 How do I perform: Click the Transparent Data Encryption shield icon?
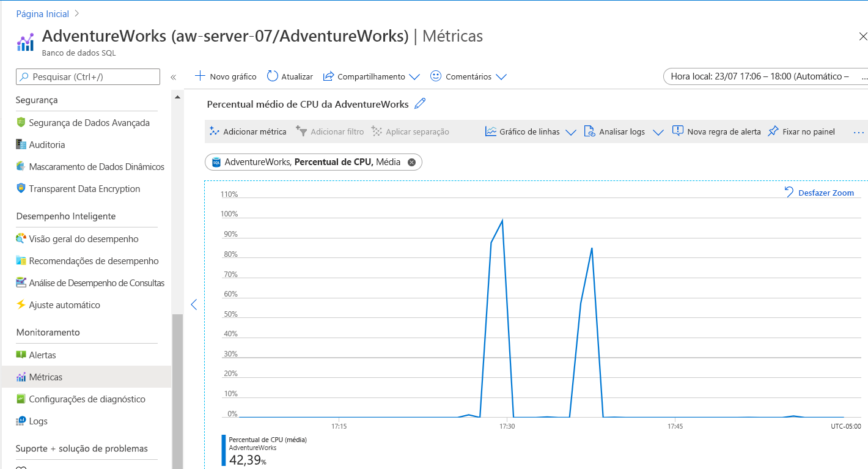pyautogui.click(x=21, y=188)
